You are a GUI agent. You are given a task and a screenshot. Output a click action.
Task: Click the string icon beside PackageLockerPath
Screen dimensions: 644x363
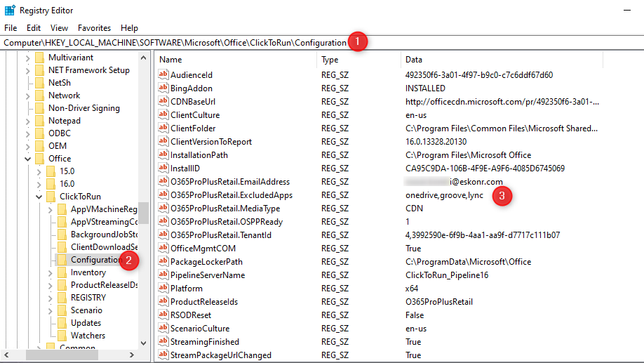coord(163,261)
